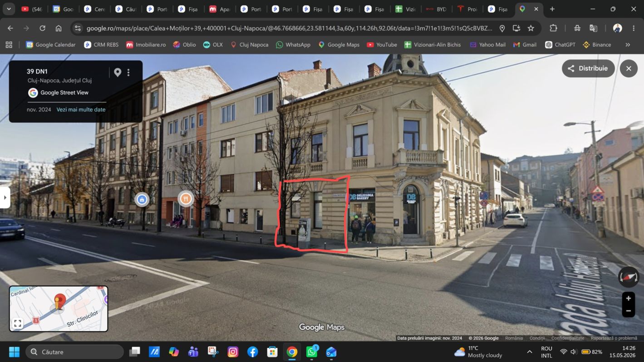Show more bookmarks with the chevron
Screen dimensions: 644x362
click(628, 45)
